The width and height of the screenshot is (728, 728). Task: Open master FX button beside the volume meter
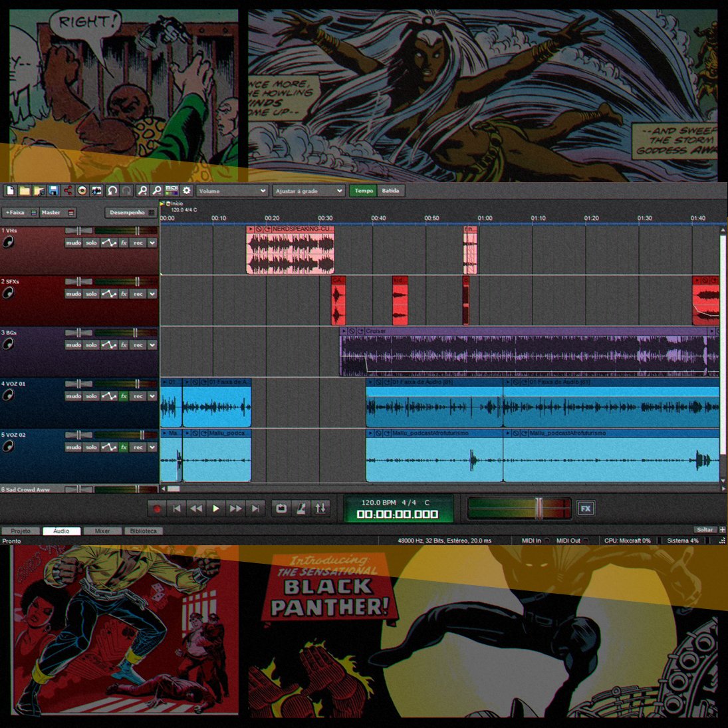(x=586, y=509)
